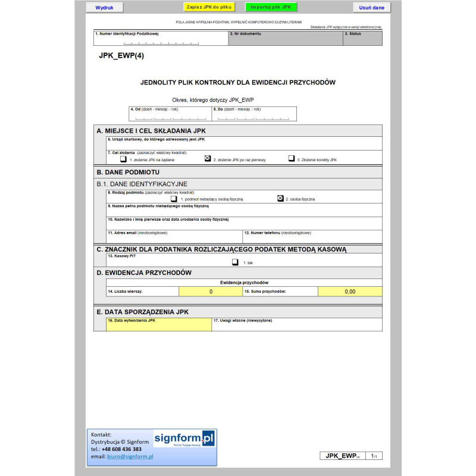The height and width of the screenshot is (476, 476).
Task: Click the 'Od' start date field
Action: coord(170,117)
